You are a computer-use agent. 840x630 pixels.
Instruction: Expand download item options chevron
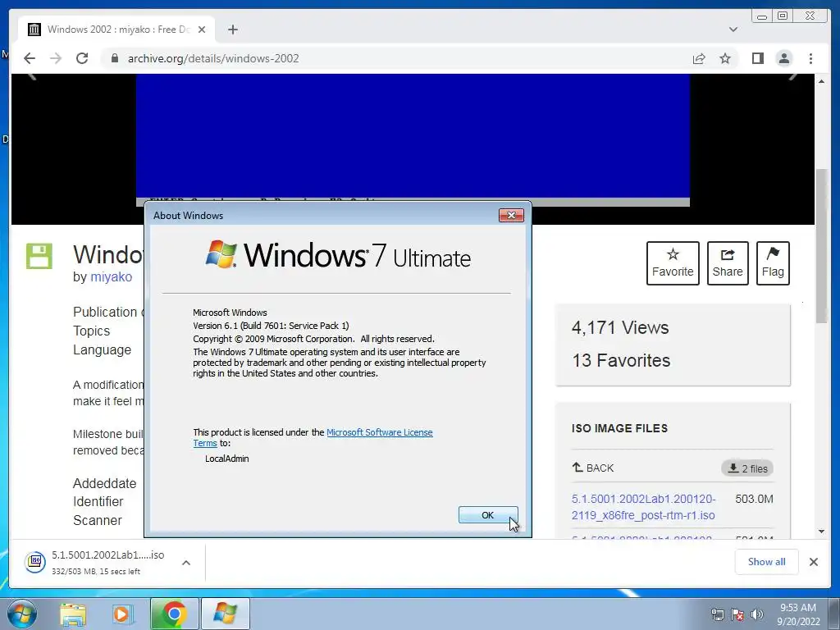[186, 563]
